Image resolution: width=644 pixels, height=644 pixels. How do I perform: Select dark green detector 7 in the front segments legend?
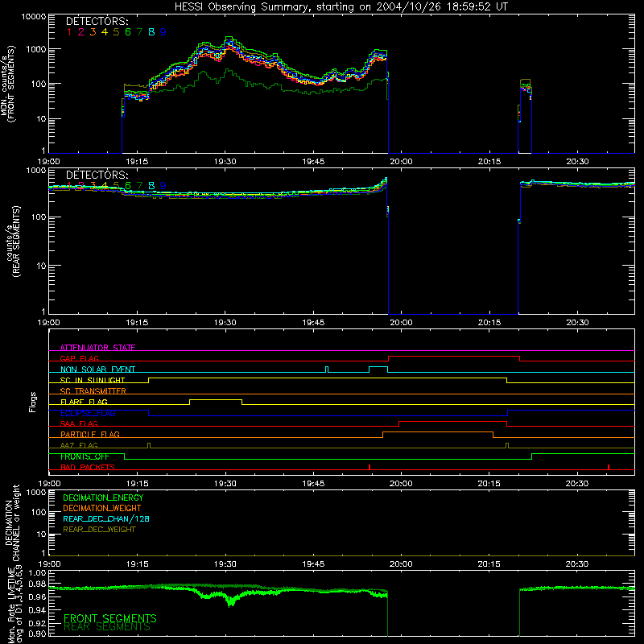click(x=139, y=32)
